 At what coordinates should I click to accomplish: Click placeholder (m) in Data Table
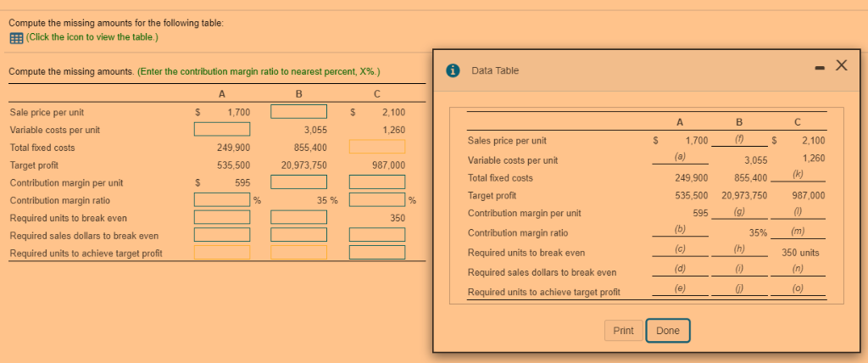tap(798, 231)
